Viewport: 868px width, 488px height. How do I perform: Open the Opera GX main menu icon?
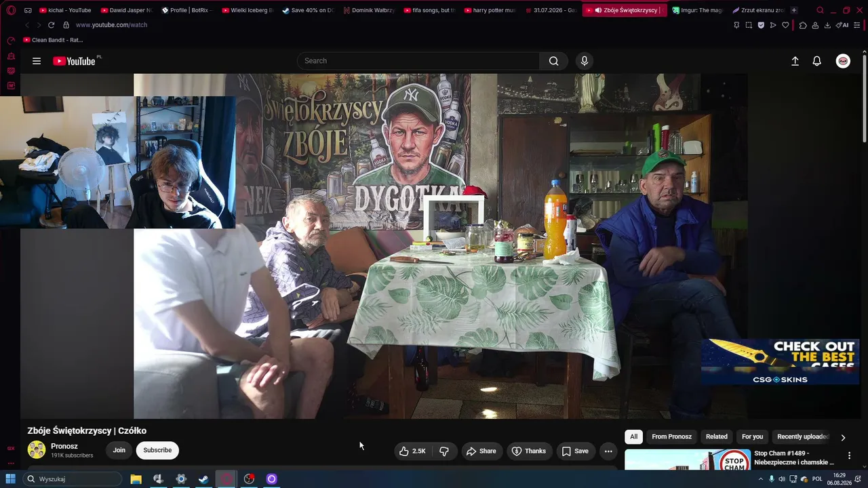(11, 10)
